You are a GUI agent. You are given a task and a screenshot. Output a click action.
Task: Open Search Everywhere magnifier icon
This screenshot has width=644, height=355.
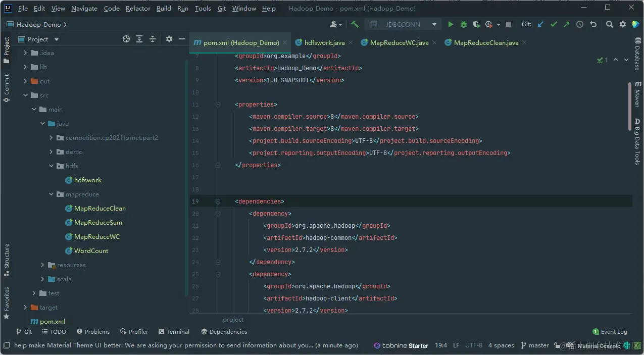coord(610,24)
